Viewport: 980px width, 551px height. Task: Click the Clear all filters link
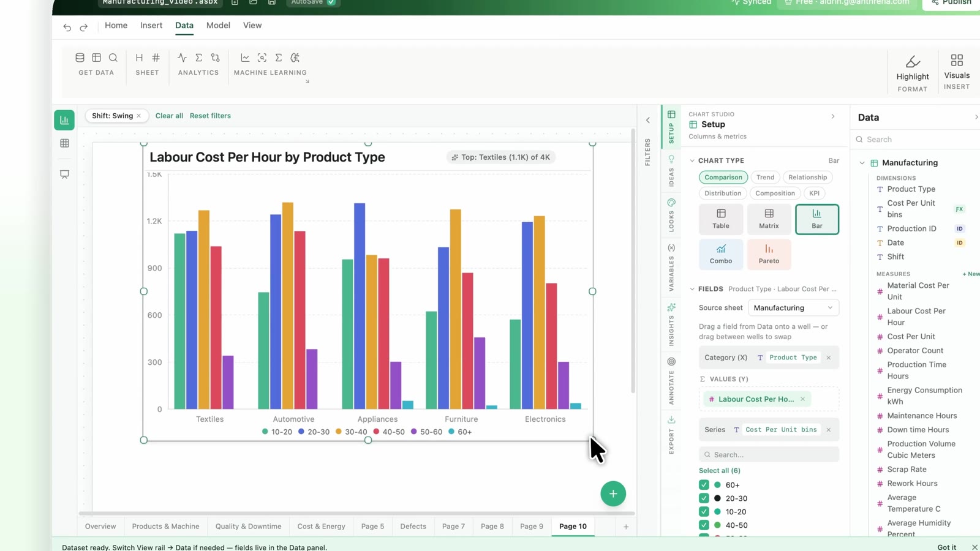(169, 116)
